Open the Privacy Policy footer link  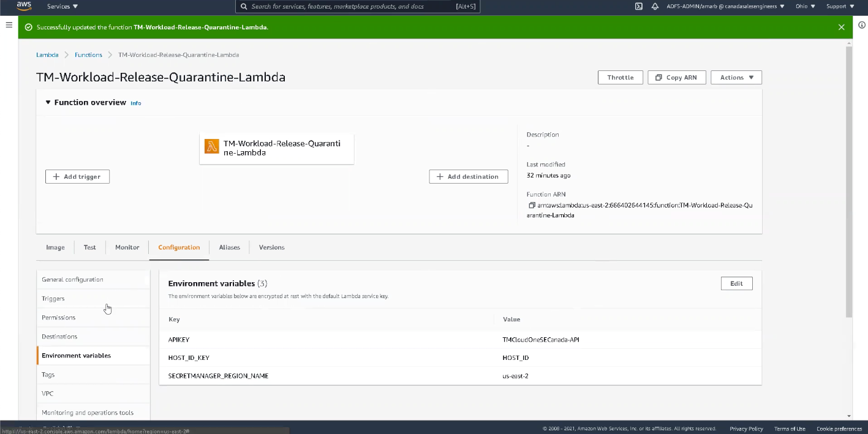(x=746, y=429)
